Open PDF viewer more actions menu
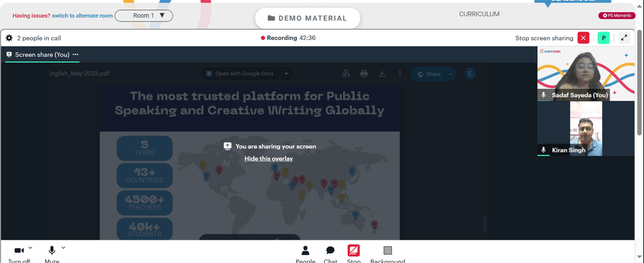 (x=400, y=73)
